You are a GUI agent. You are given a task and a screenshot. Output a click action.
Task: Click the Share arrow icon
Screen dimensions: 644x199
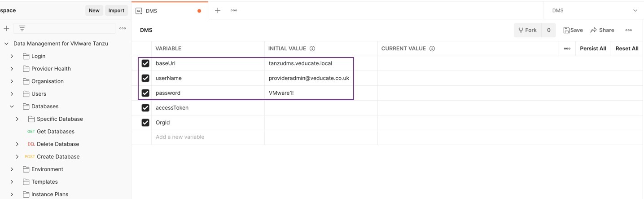click(594, 30)
